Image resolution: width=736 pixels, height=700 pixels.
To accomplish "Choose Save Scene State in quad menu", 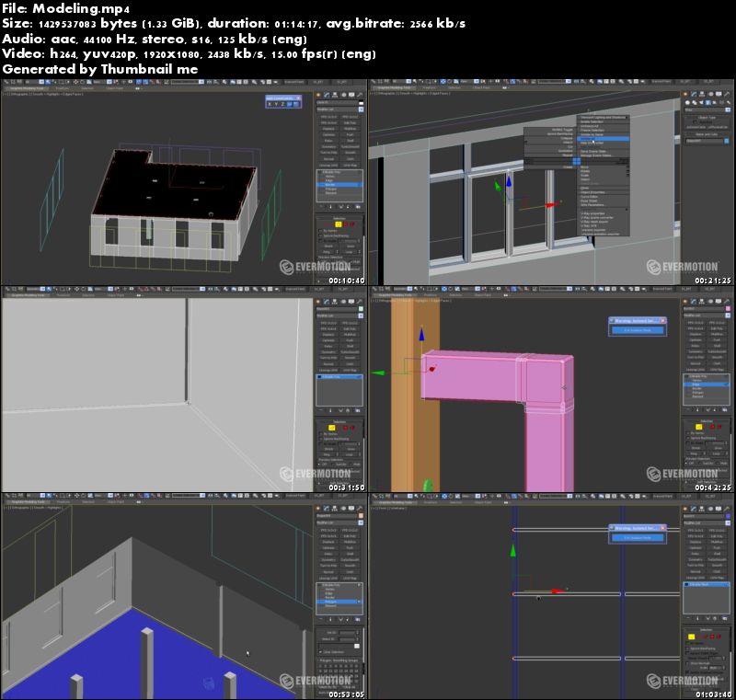I will coord(593,152).
